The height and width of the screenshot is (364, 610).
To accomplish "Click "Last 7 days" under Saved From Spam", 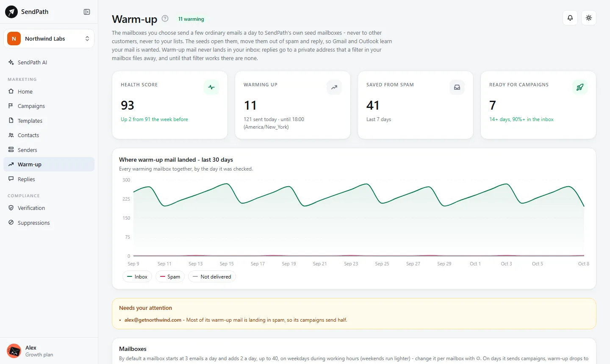I will click(x=379, y=119).
